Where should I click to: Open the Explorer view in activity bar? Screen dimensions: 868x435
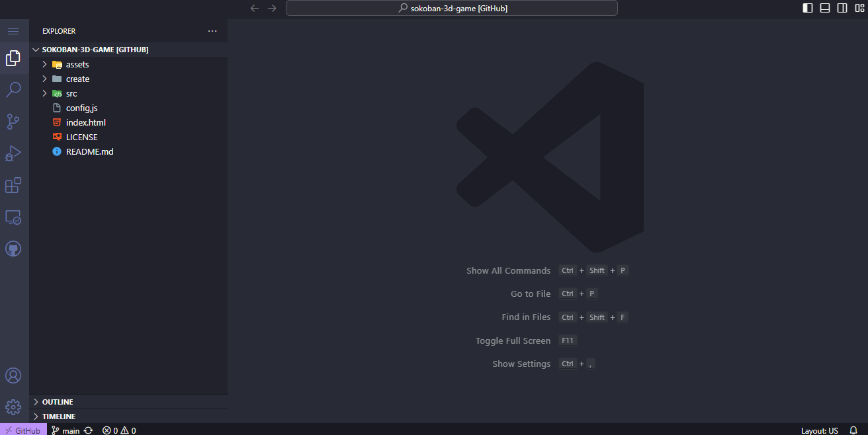tap(13, 58)
